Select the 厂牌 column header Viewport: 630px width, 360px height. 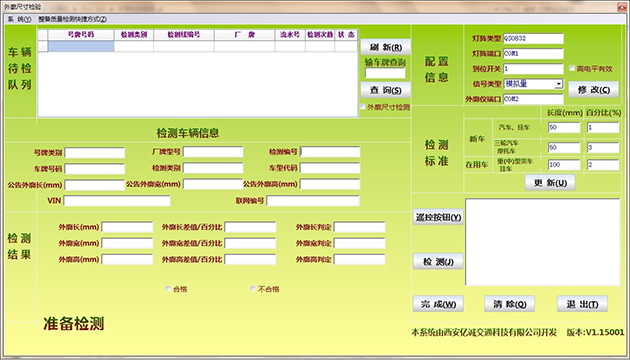[245, 35]
